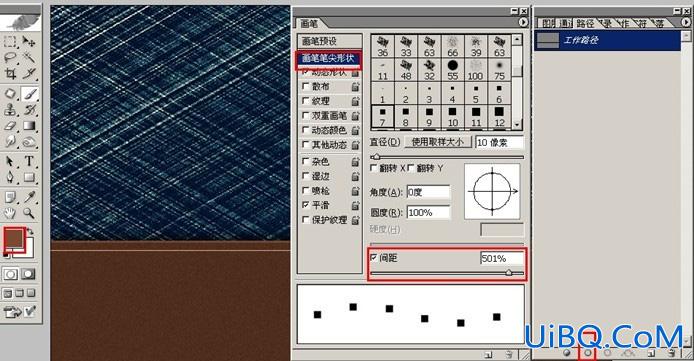Select the Pen tool
Image resolution: width=694 pixels, height=361 pixels.
(10, 177)
